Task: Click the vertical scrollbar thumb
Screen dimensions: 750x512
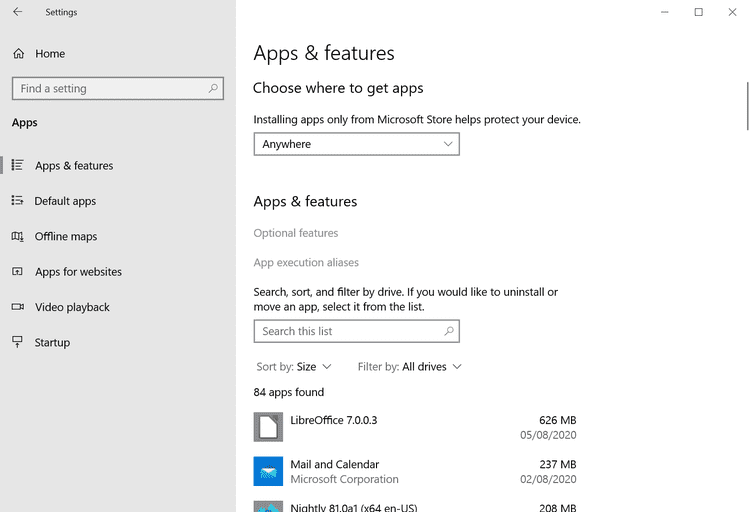Action: [x=748, y=106]
